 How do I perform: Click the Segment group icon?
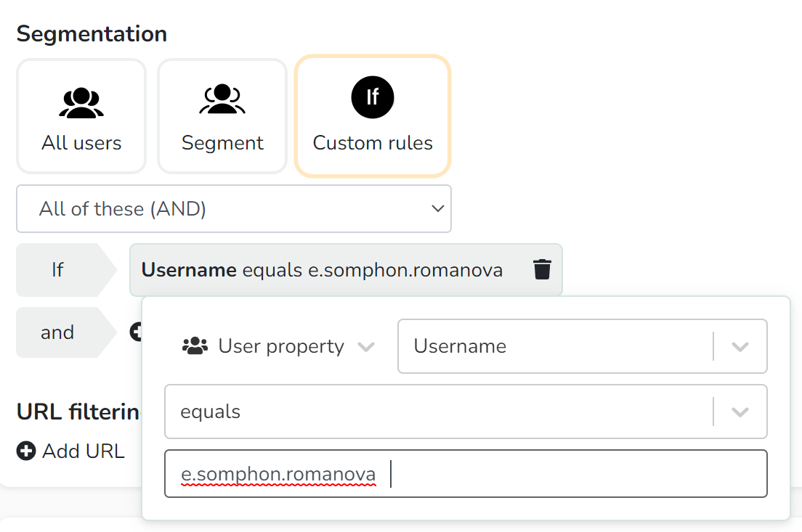(x=222, y=99)
